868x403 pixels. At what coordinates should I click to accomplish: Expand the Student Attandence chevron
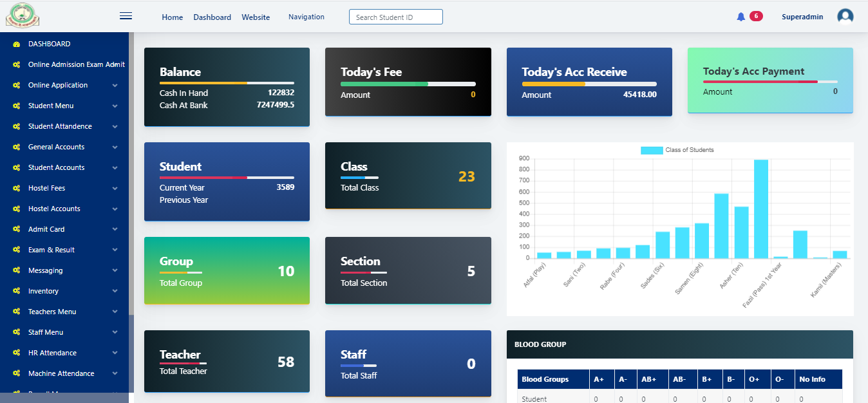[115, 127]
